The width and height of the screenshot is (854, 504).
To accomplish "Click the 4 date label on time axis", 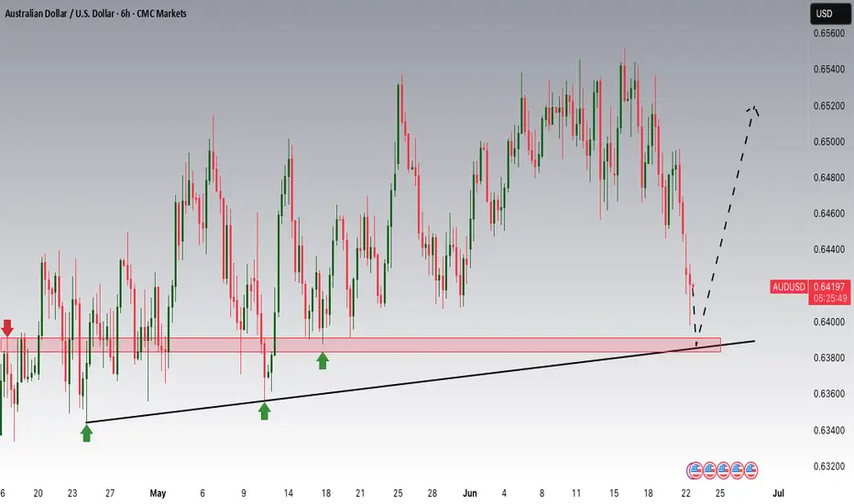I will click(x=504, y=493).
